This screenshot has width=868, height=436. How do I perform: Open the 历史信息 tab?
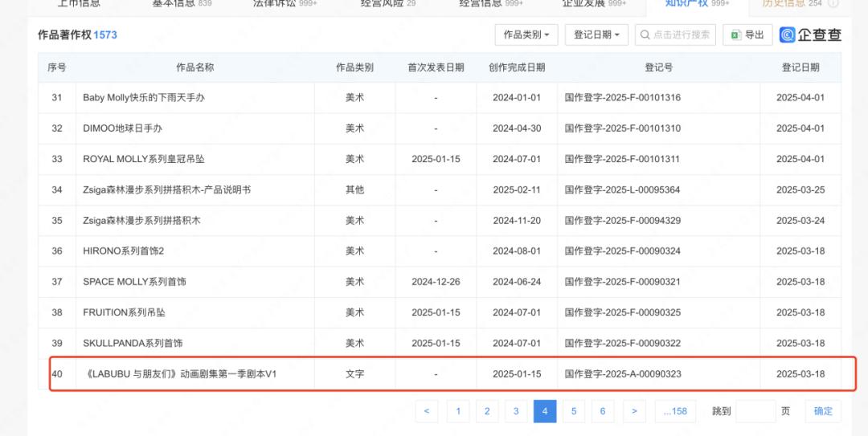[792, 3]
